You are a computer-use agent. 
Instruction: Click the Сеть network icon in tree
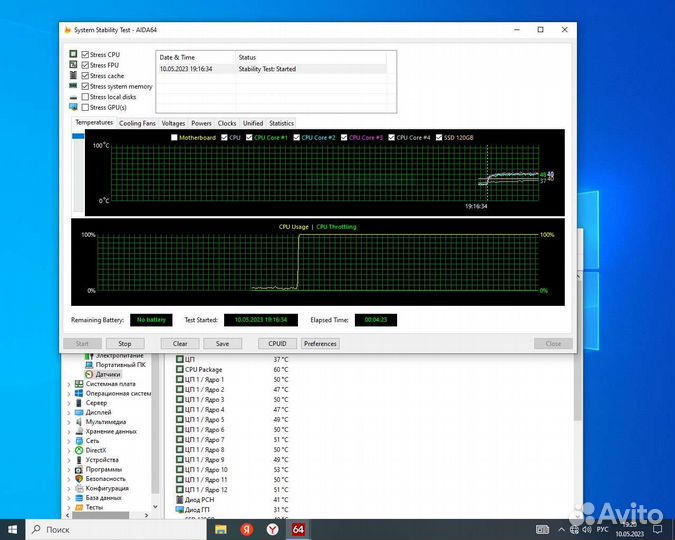tap(79, 440)
